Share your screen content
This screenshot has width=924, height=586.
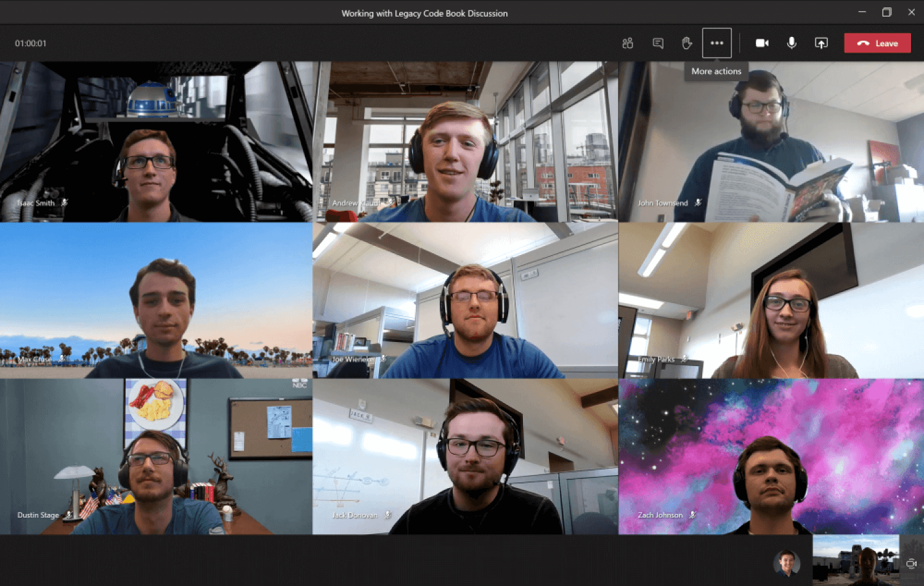pyautogui.click(x=821, y=43)
